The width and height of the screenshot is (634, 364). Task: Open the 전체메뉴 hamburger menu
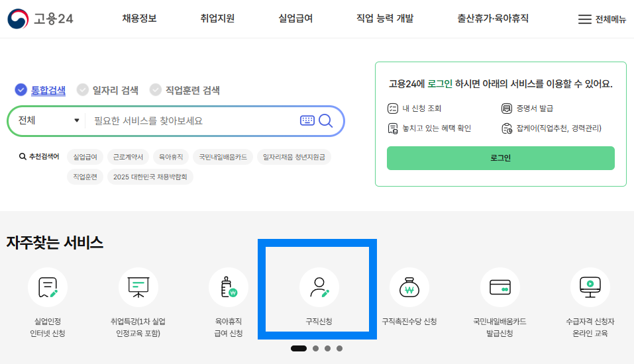[x=602, y=19]
